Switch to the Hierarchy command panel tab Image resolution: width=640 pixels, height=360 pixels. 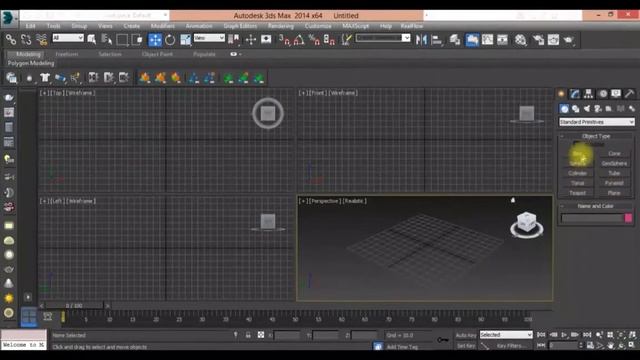[x=588, y=94]
